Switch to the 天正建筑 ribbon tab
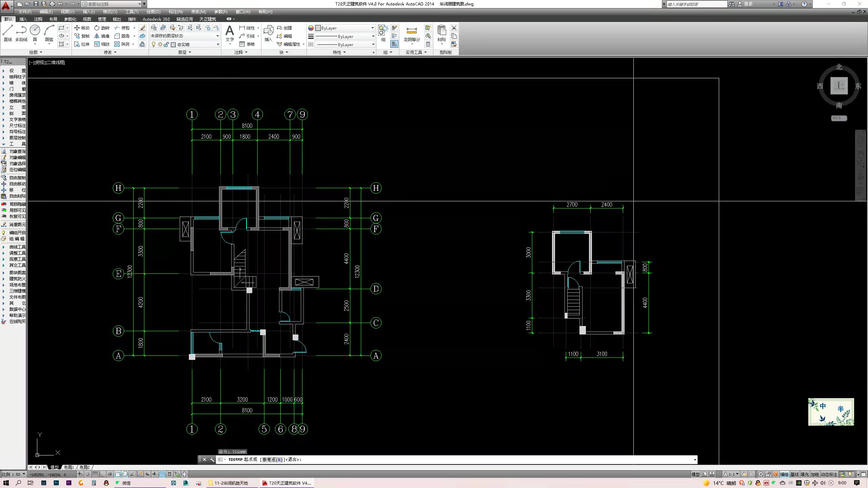868x488 pixels. (x=208, y=19)
